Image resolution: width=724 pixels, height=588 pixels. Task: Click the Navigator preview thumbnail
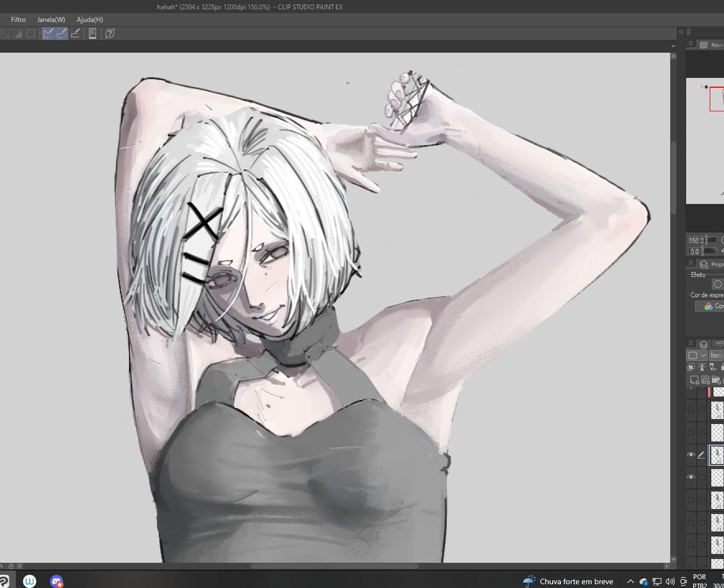[x=705, y=140]
